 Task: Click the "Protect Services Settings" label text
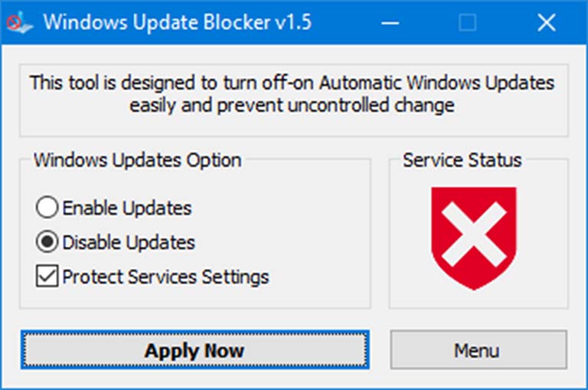point(165,277)
